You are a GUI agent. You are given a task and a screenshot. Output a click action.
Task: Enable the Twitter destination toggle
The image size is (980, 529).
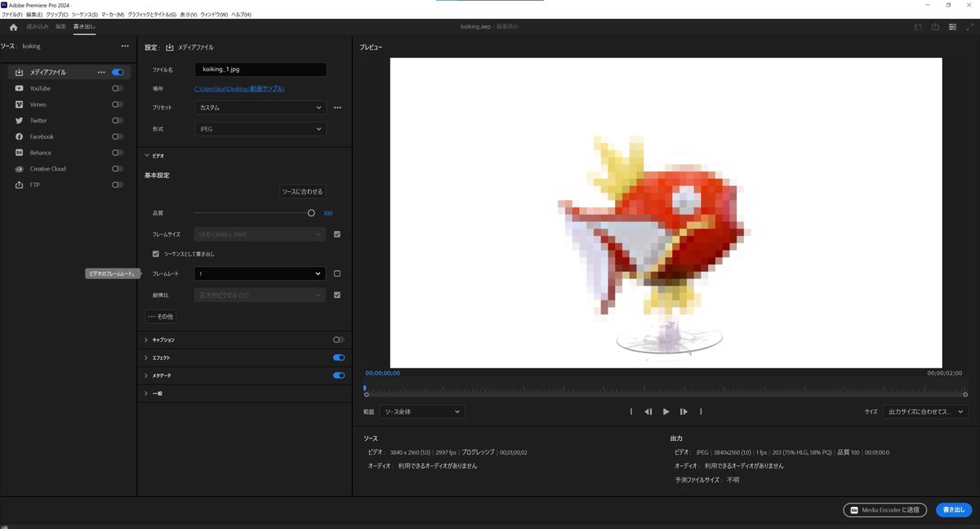118,121
